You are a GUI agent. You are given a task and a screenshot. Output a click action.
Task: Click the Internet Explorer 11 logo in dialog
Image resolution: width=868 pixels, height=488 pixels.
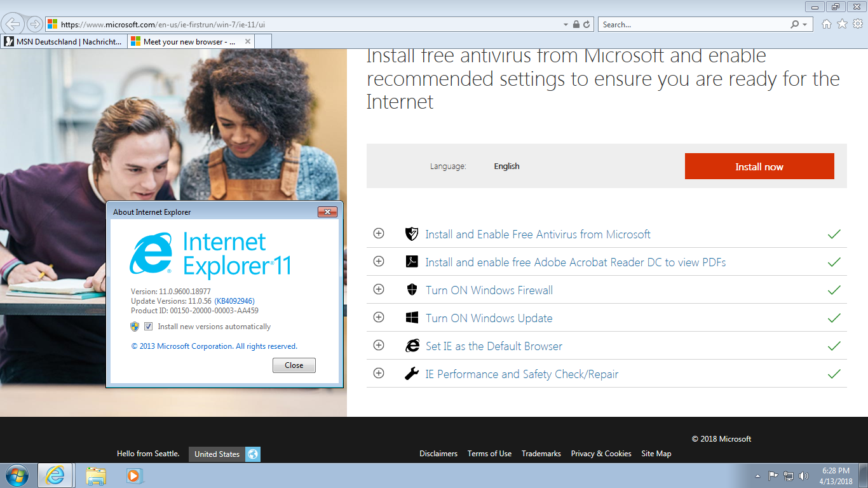tap(210, 254)
